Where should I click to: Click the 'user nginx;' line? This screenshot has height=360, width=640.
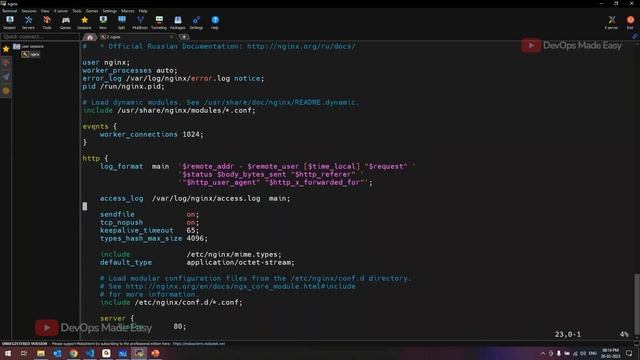[106, 62]
